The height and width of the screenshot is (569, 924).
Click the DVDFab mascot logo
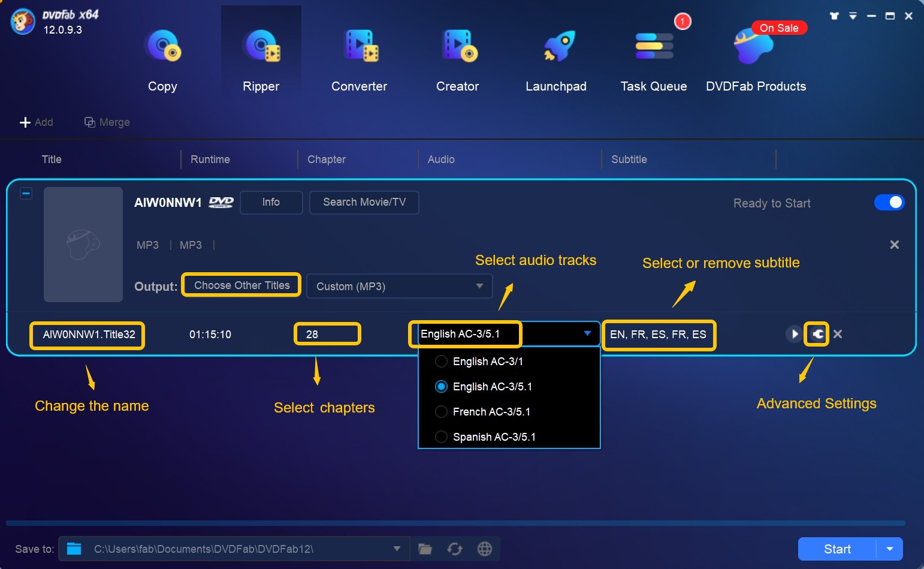(23, 22)
